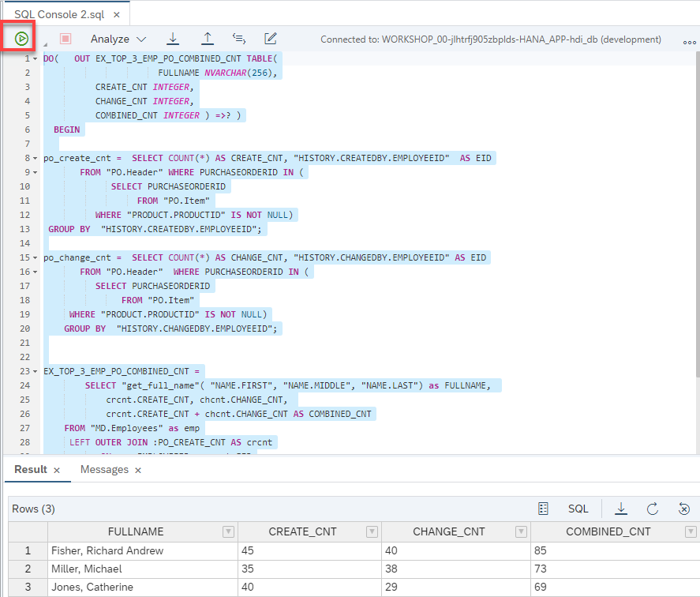Open filter for FULLNAME column

point(228,531)
